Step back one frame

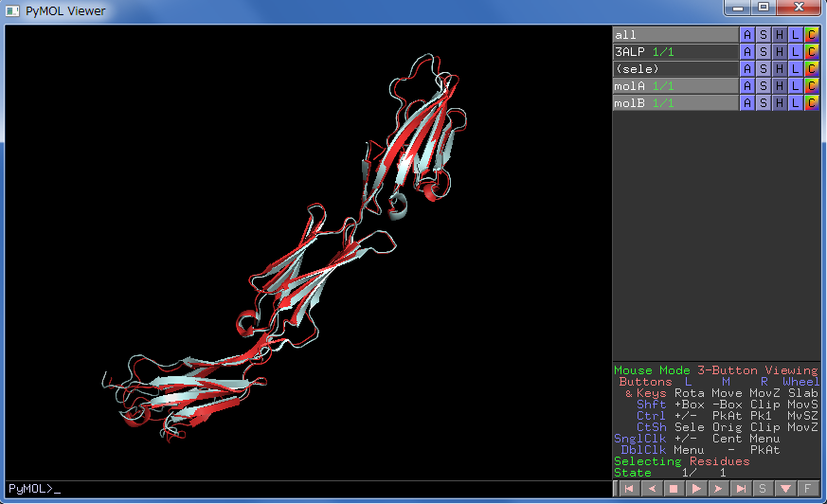coord(650,489)
